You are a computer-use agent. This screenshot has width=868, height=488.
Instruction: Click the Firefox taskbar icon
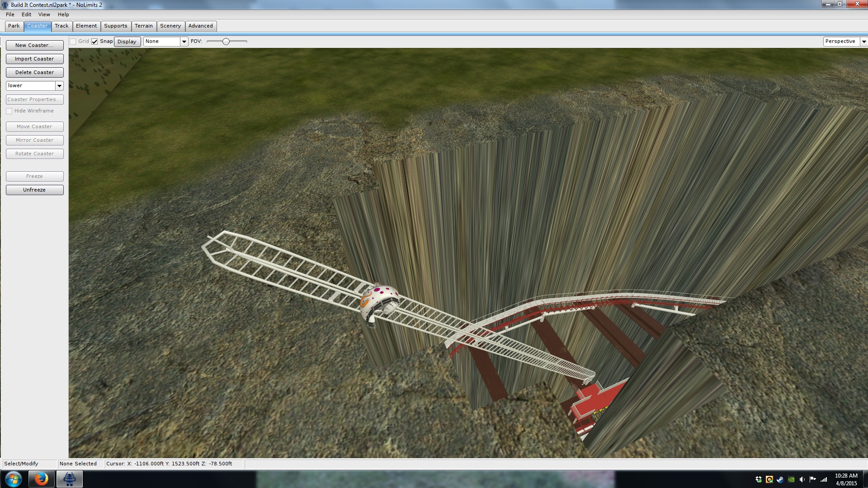[41, 479]
